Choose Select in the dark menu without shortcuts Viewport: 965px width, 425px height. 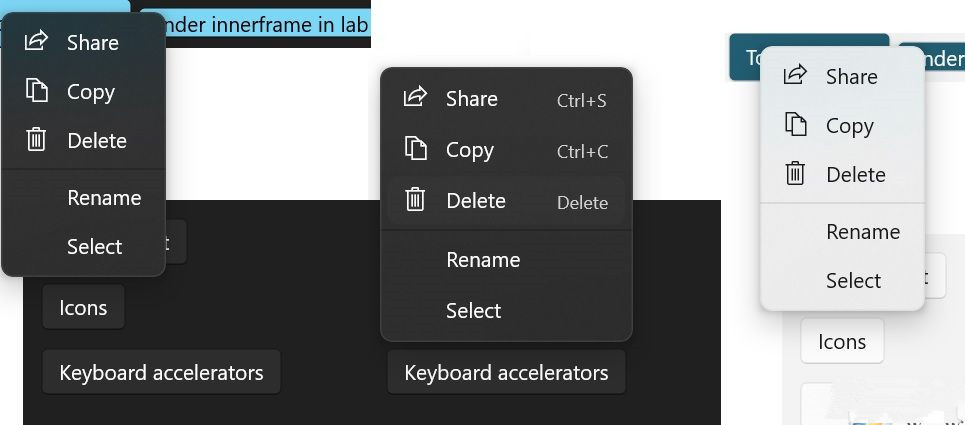click(94, 247)
